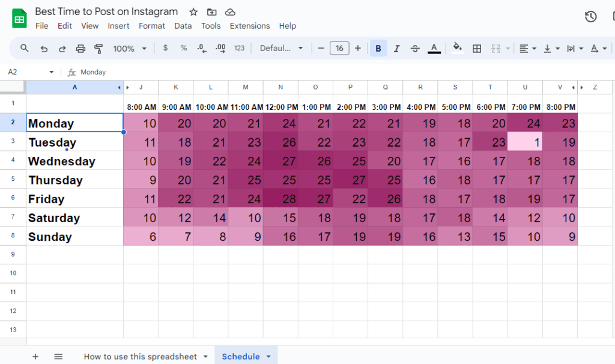Star this spreadsheet document
The height and width of the screenshot is (364, 615).
[x=193, y=12]
